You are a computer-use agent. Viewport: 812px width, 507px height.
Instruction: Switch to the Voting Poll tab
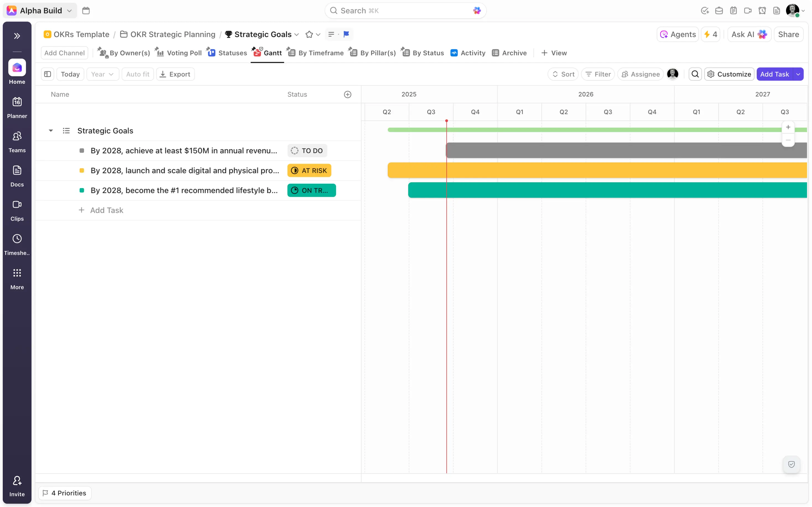coord(178,53)
